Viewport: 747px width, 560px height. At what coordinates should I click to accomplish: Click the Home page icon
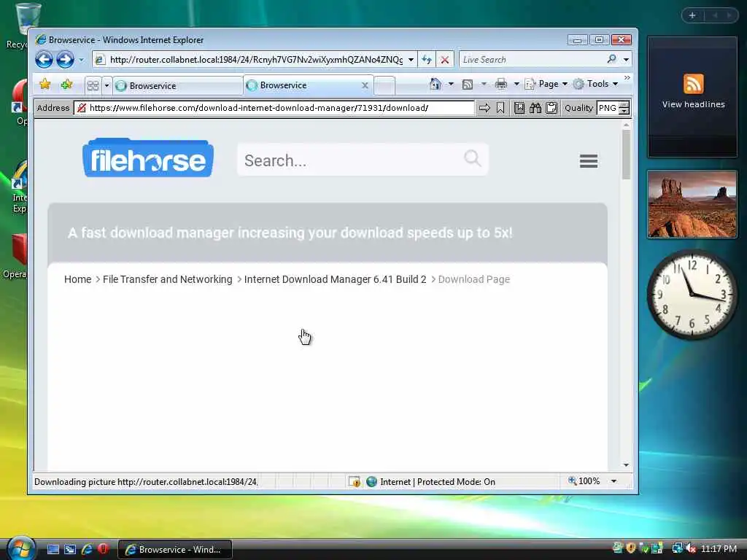[435, 85]
